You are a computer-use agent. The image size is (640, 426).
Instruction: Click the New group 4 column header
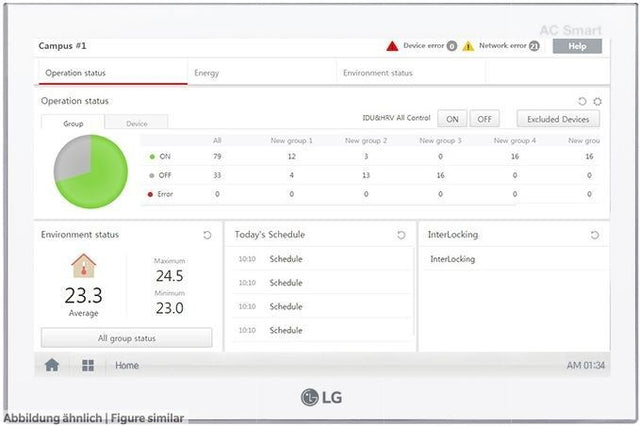click(x=515, y=140)
